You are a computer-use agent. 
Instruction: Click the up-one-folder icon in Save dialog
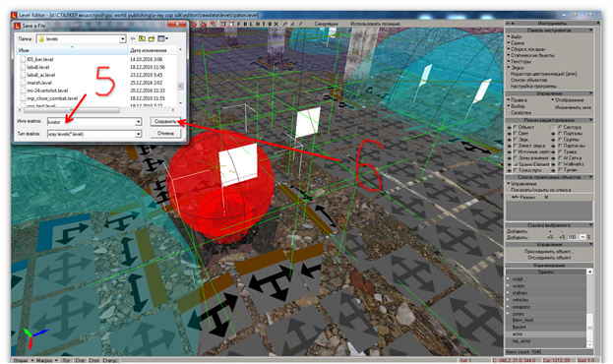click(x=142, y=38)
